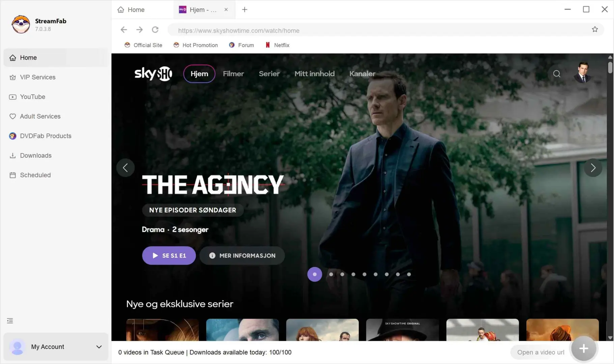The height and width of the screenshot is (364, 614).
Task: Show next carousel slide
Action: [x=593, y=168]
